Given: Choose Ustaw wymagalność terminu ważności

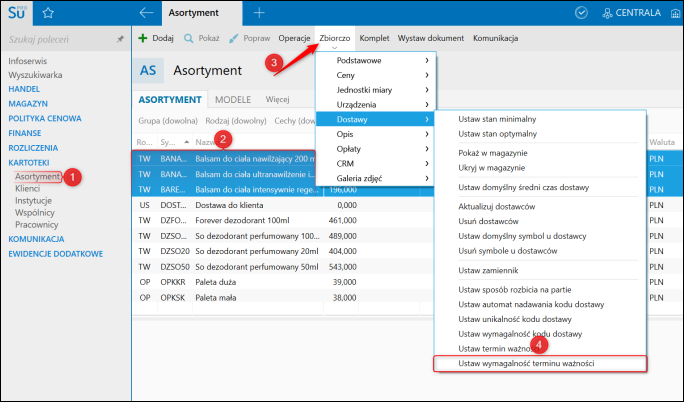Looking at the screenshot, I should point(540,364).
